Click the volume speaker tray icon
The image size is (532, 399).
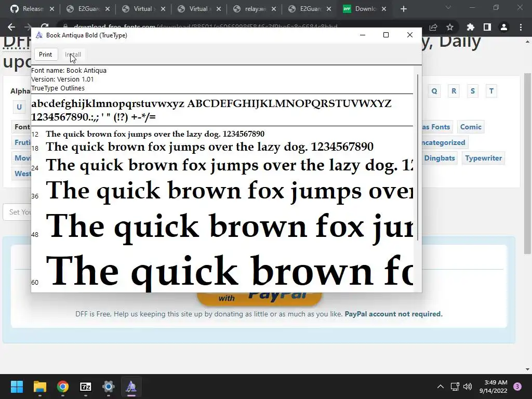click(x=468, y=387)
